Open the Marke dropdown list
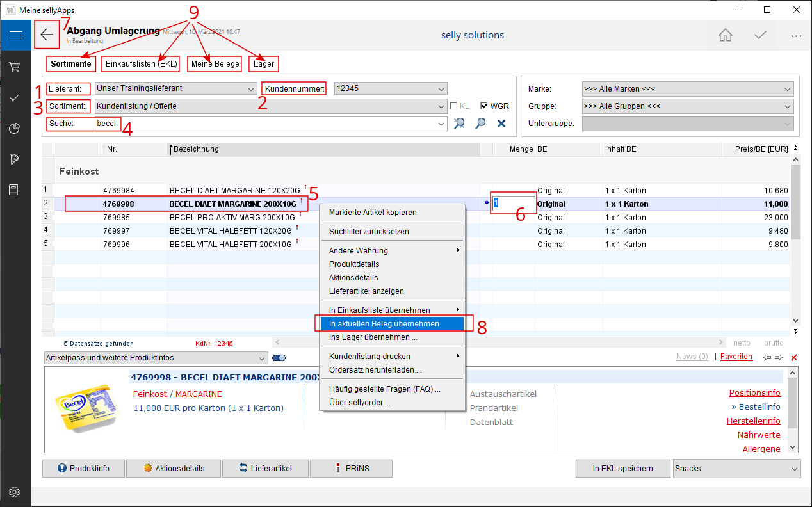 pos(787,89)
